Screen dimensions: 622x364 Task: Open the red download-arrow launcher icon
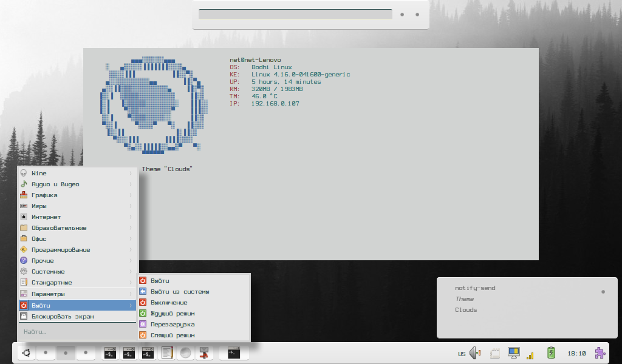[204, 352]
